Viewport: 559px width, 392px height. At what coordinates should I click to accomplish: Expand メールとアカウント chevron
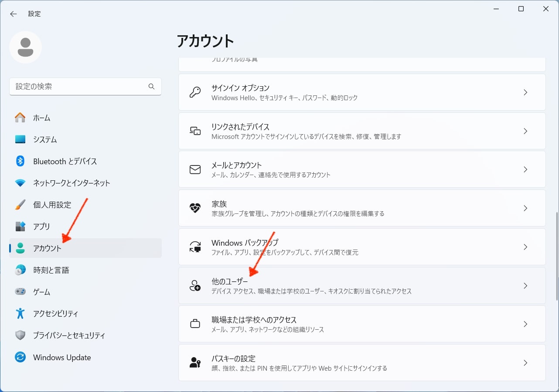point(525,169)
